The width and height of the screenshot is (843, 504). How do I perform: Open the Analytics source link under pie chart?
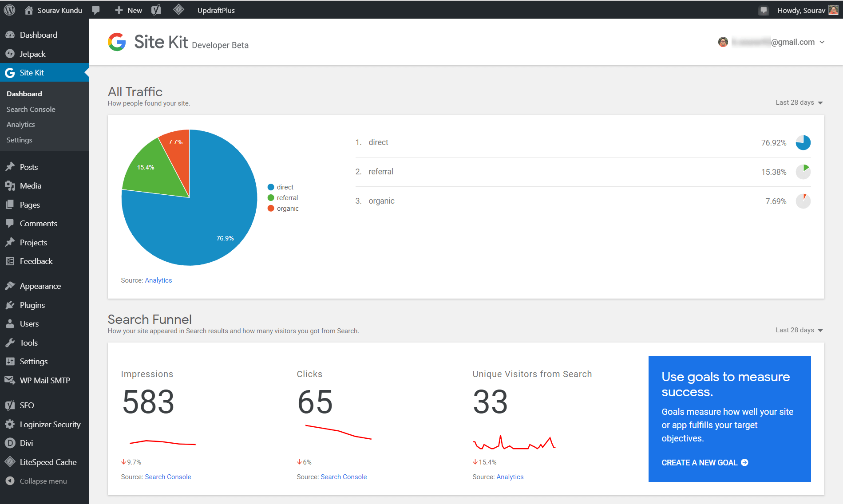158,280
